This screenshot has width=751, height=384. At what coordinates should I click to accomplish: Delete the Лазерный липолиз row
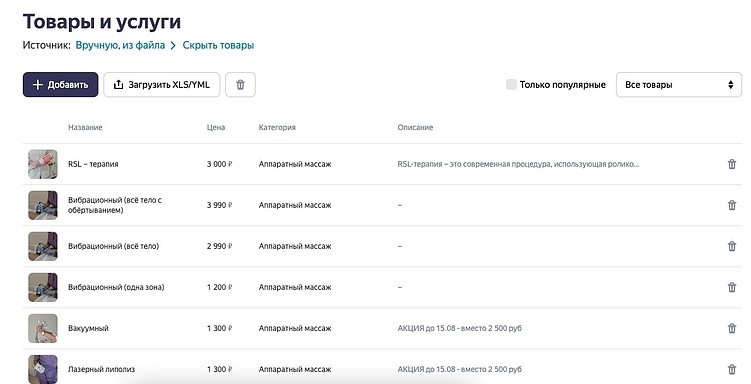click(732, 370)
